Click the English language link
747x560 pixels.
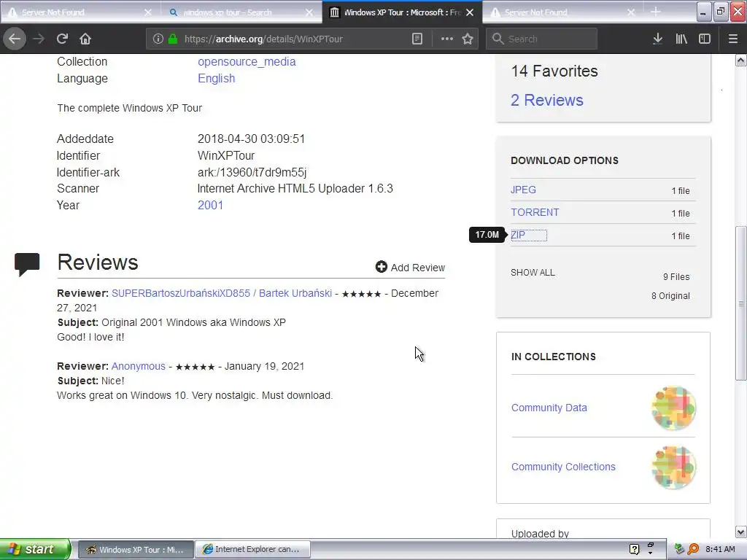tap(216, 78)
